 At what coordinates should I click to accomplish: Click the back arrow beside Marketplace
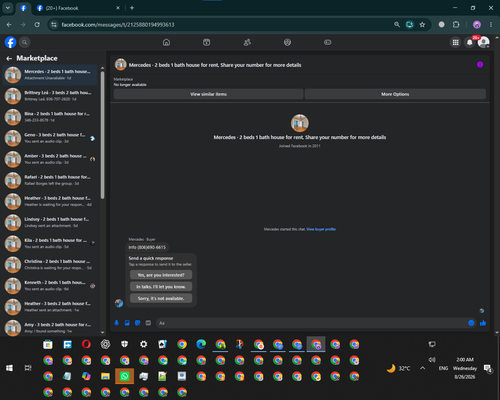pyautogui.click(x=9, y=58)
